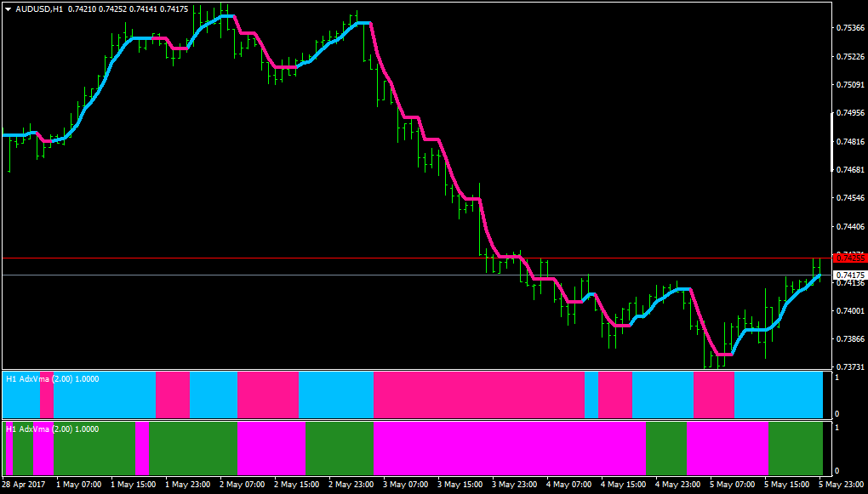Click price scale value 0.73866

851,339
